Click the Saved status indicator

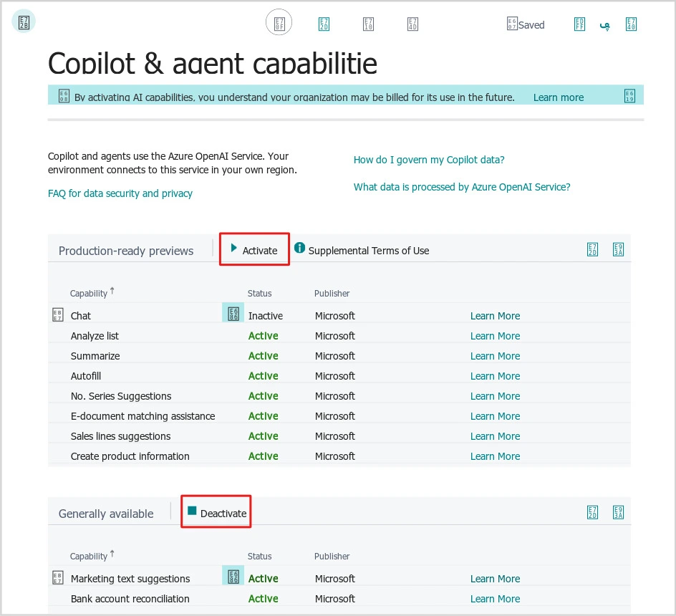[x=526, y=24]
